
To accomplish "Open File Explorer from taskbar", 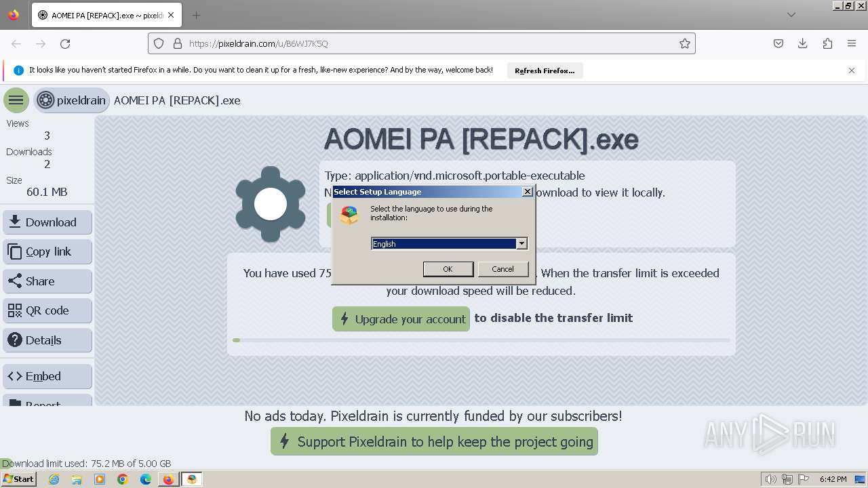I will (x=77, y=479).
